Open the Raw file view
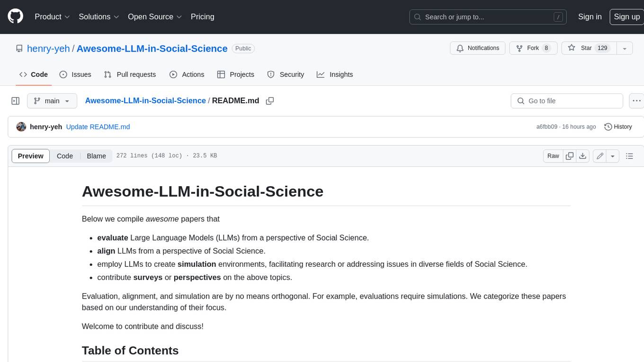 coord(553,156)
